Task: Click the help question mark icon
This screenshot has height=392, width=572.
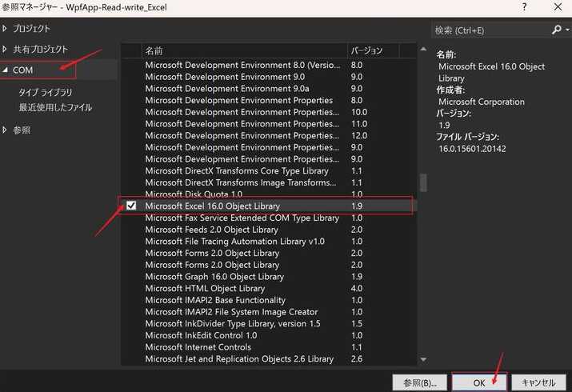Action: pyautogui.click(x=524, y=7)
